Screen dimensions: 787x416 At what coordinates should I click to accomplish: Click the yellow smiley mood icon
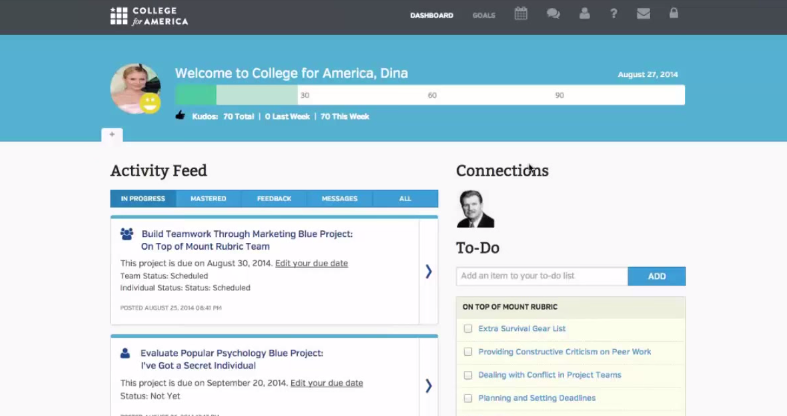150,103
